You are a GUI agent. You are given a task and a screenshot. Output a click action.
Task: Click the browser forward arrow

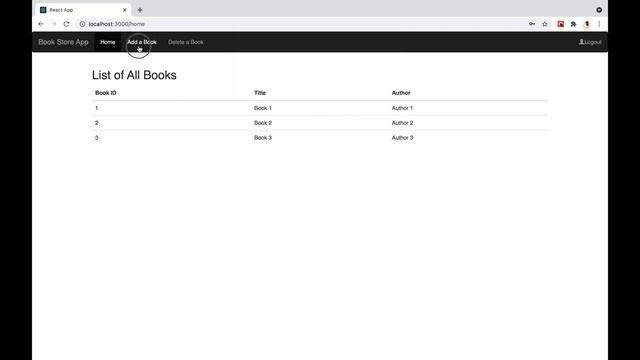[x=53, y=24]
